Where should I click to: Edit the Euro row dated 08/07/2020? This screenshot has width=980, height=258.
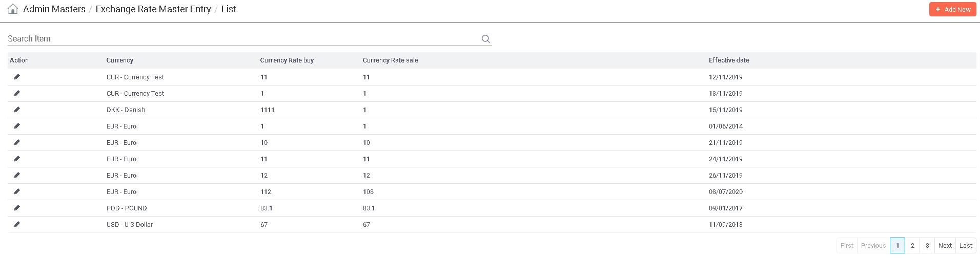tap(17, 191)
